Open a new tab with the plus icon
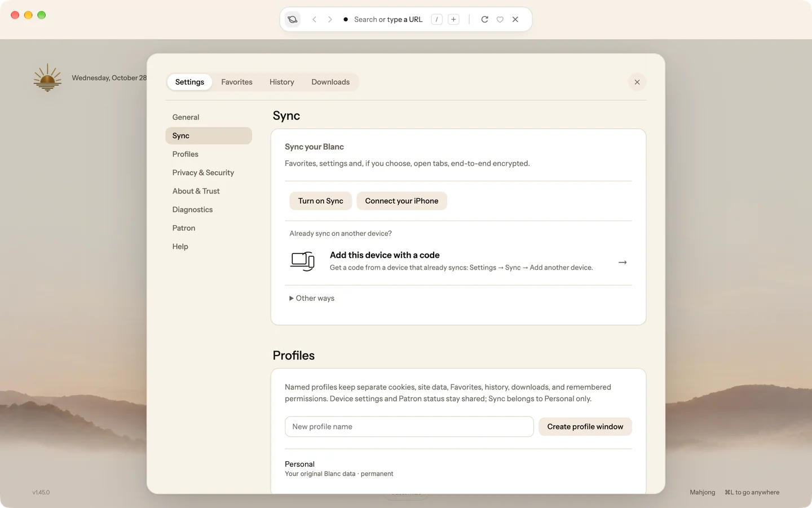Viewport: 812px width, 508px height. (453, 19)
